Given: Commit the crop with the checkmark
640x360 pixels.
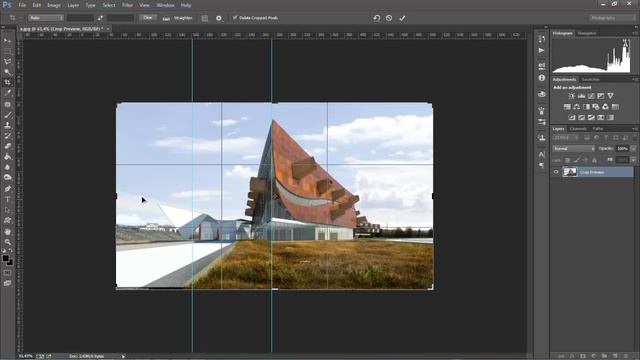Looking at the screenshot, I should (x=402, y=18).
